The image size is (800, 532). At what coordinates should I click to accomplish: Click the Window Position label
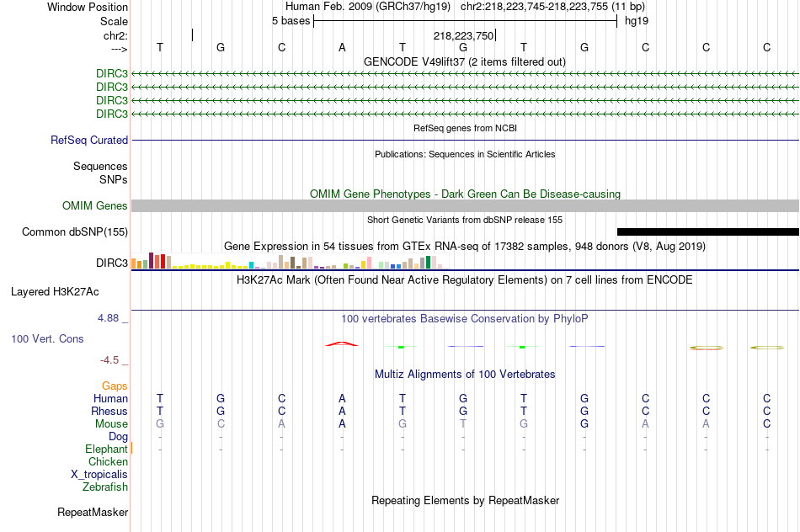(x=88, y=7)
